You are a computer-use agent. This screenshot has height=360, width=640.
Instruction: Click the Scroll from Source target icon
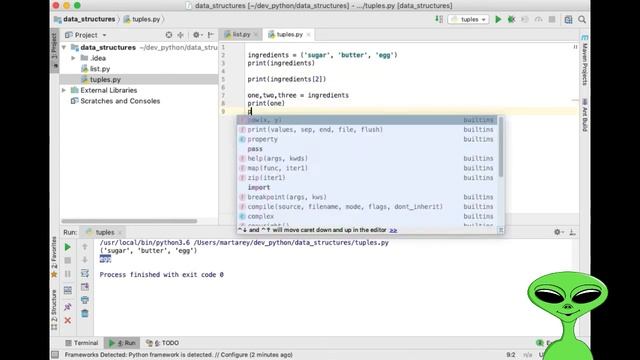click(x=169, y=35)
